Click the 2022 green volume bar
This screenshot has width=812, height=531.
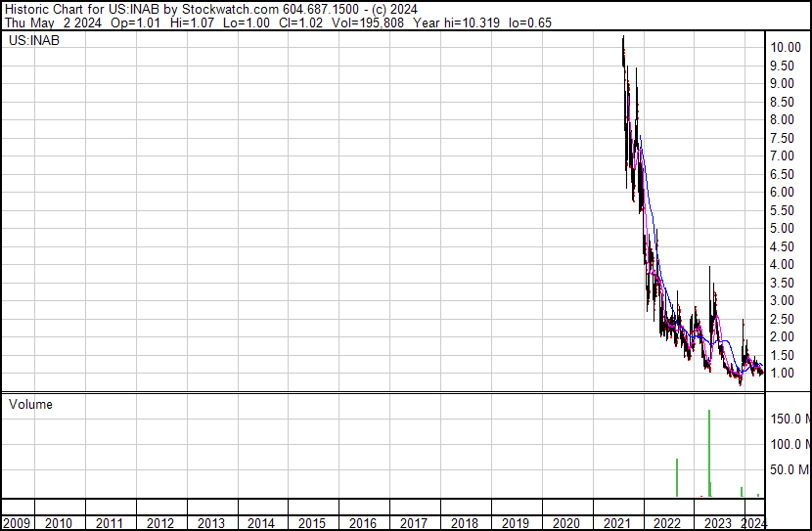coord(676,477)
